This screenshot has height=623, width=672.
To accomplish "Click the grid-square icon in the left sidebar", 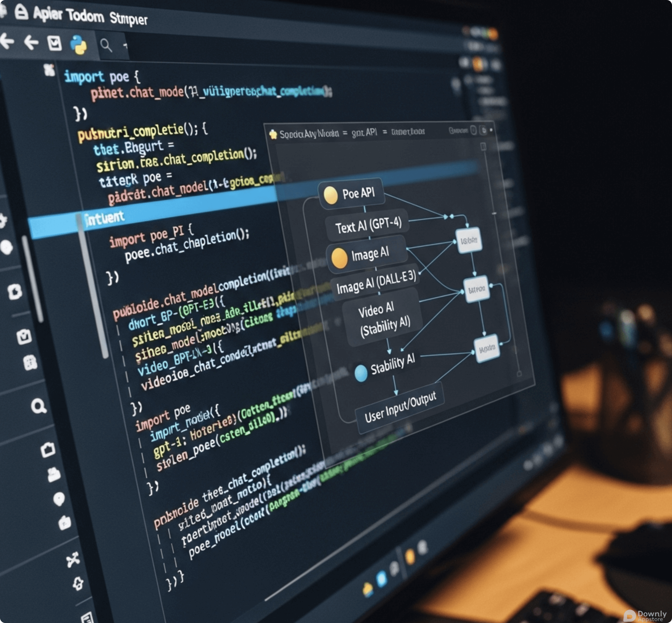I will tap(30, 363).
